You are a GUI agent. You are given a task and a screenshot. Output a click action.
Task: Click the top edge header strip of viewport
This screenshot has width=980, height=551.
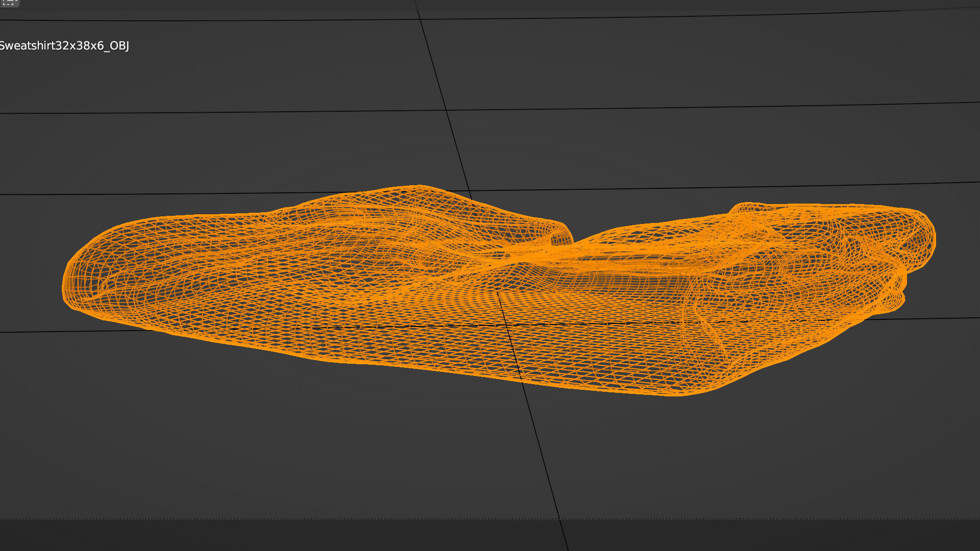(490, 4)
